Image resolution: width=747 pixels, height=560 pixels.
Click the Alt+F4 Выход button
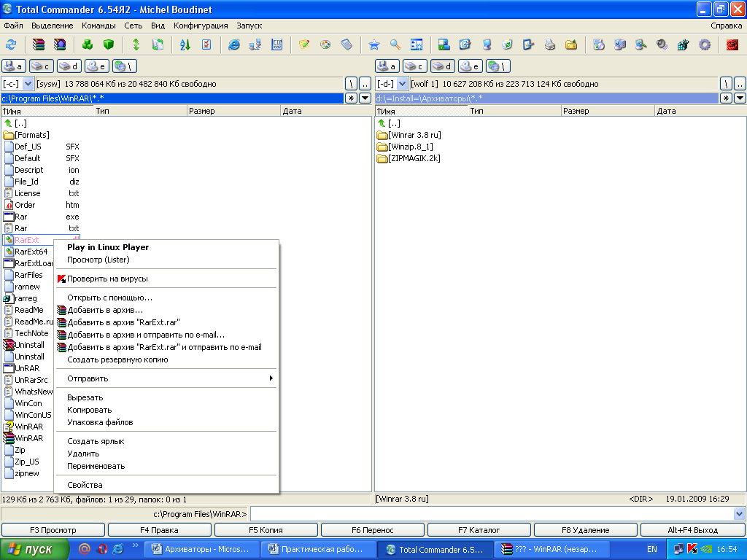click(693, 530)
